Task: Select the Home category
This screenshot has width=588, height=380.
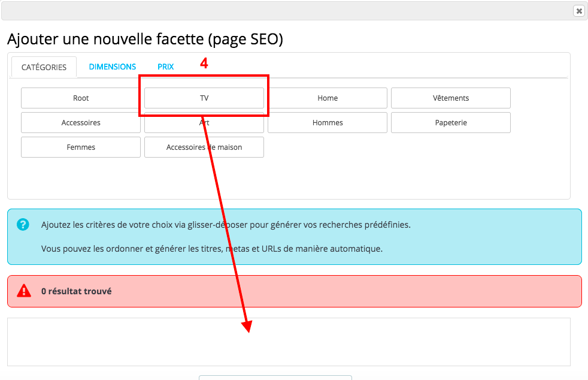Action: 328,98
